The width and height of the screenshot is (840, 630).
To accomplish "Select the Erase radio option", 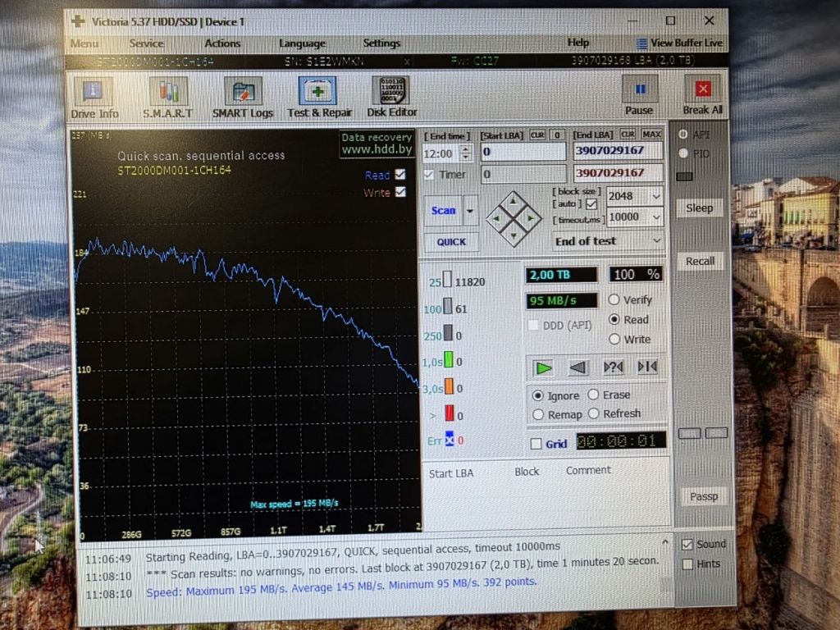I will pyautogui.click(x=593, y=395).
